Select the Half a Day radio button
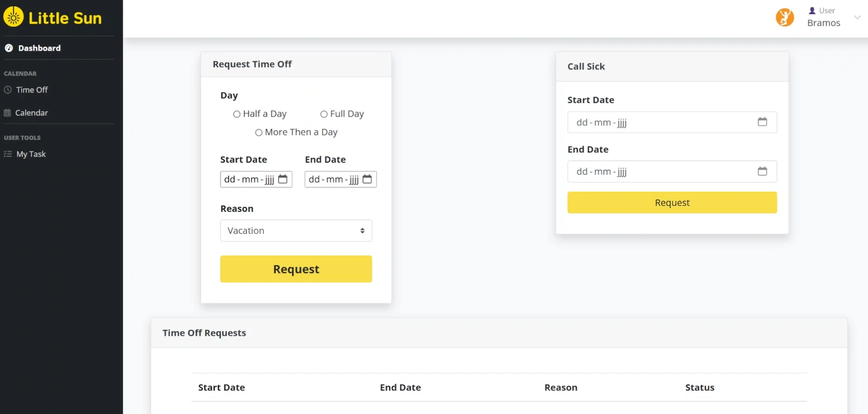The image size is (868, 414). pyautogui.click(x=237, y=114)
